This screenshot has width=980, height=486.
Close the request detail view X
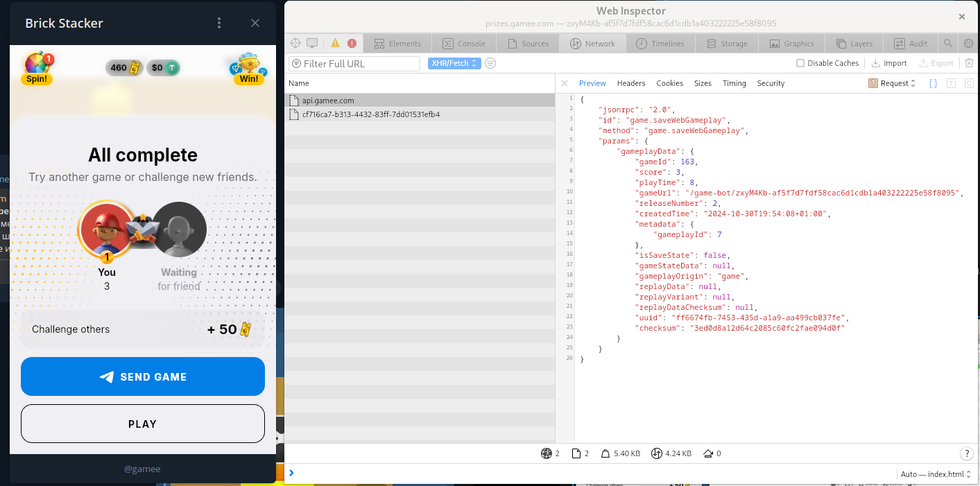[x=565, y=83]
